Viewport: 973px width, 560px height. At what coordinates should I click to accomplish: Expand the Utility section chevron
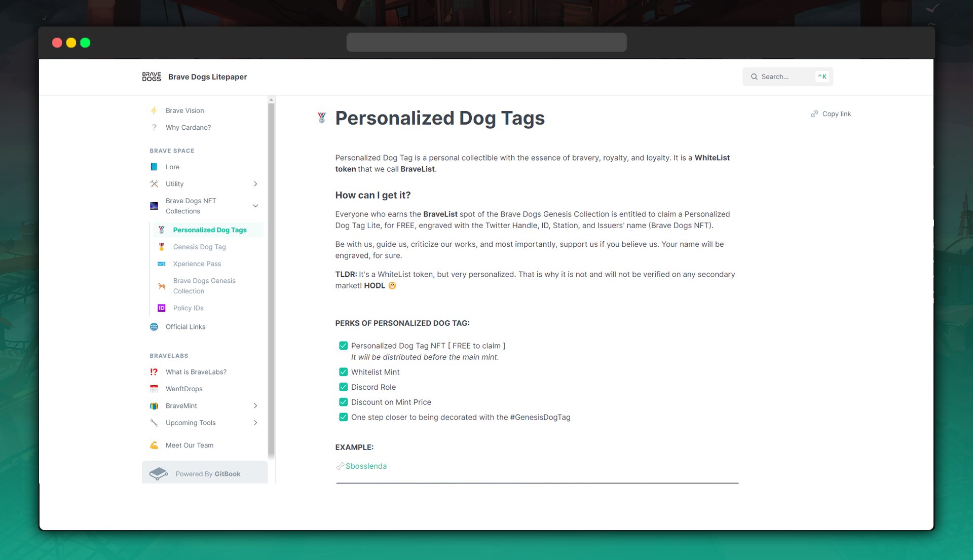pos(255,184)
